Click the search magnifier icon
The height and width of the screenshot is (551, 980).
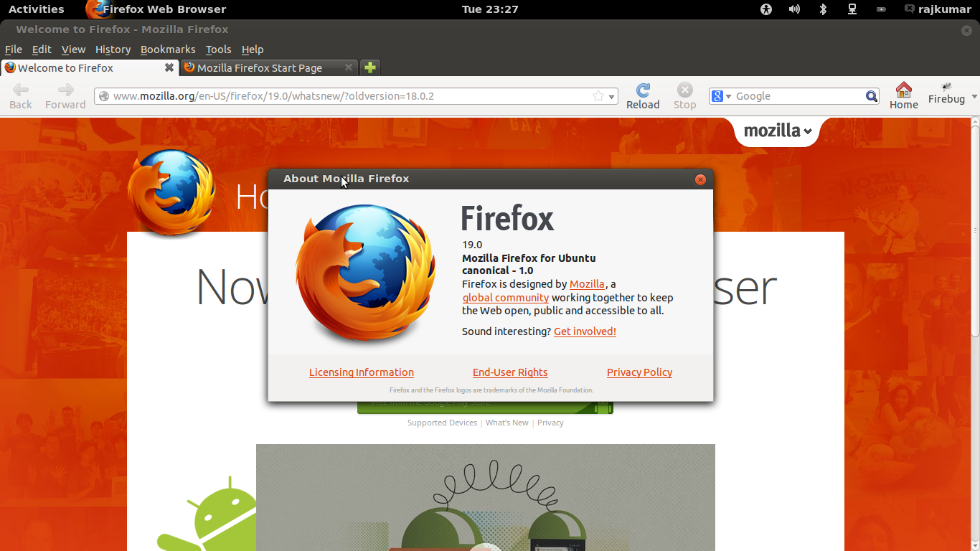click(871, 95)
